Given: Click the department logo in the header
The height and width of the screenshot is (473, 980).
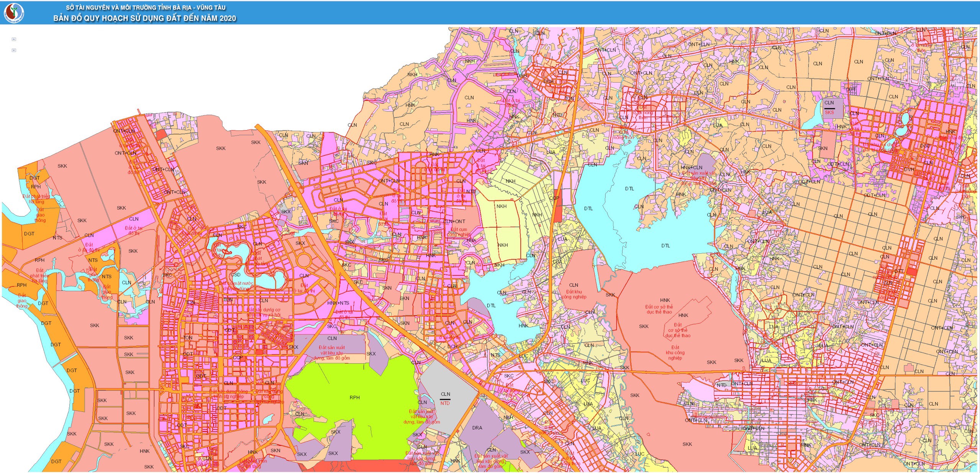Looking at the screenshot, I should click(x=14, y=13).
